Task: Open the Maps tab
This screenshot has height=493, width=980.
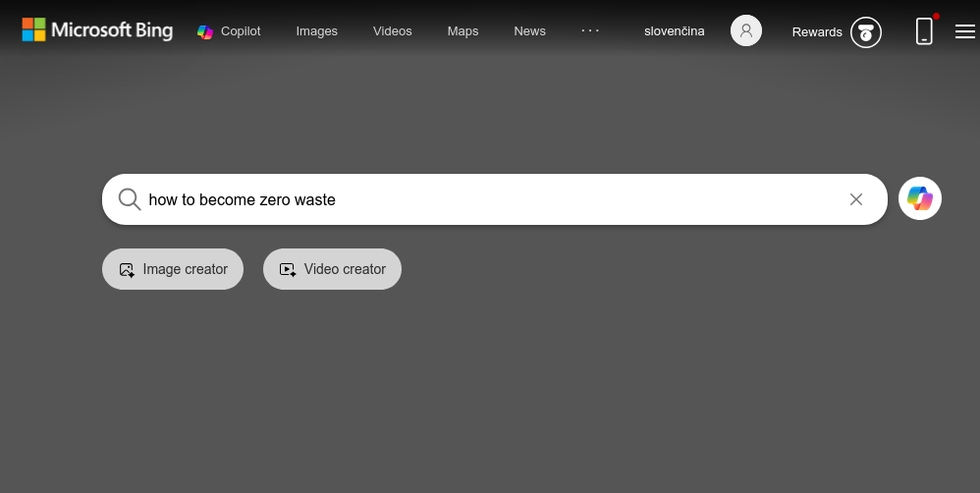Action: click(463, 31)
